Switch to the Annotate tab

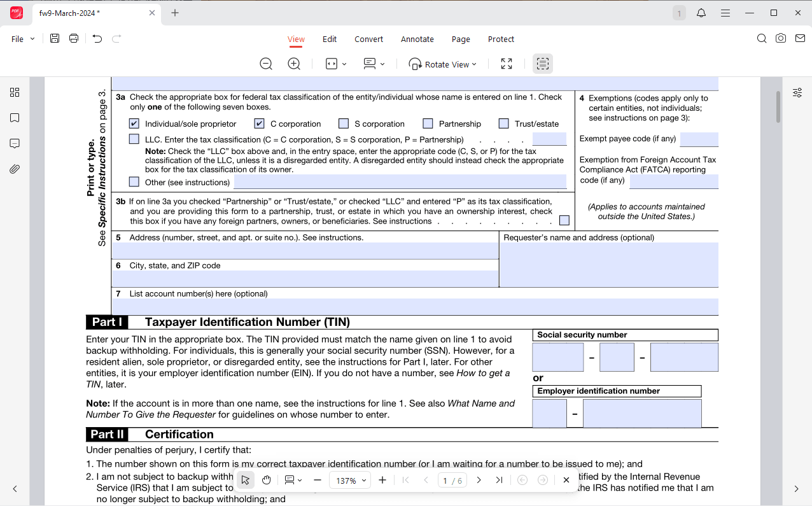click(x=417, y=39)
